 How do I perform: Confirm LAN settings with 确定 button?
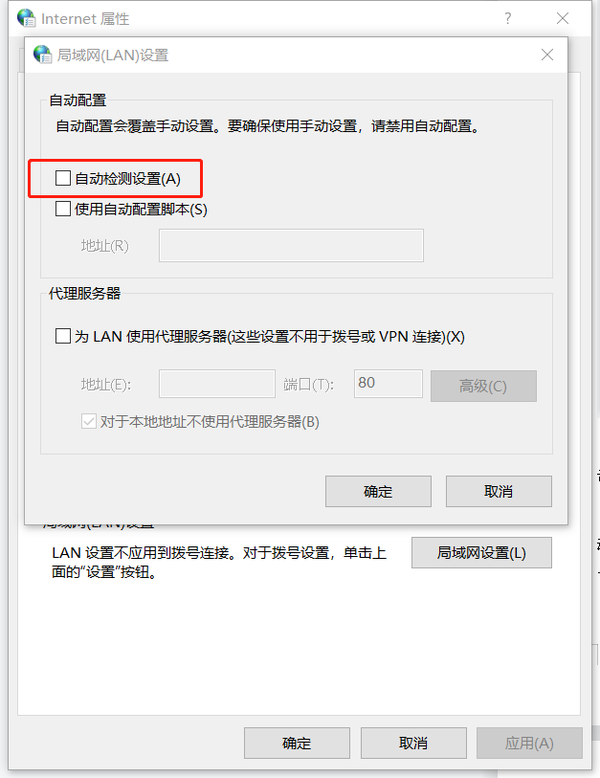click(378, 491)
